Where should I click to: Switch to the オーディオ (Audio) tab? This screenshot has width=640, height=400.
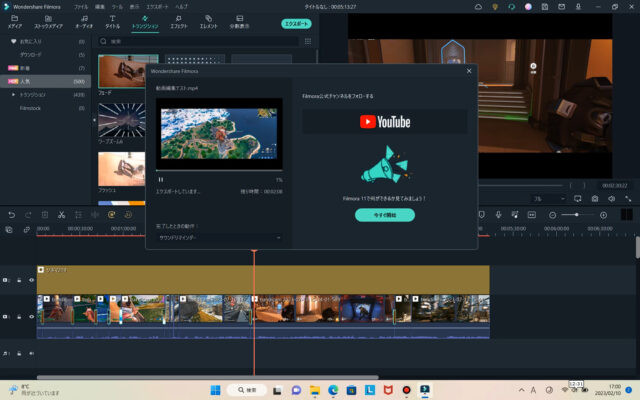pyautogui.click(x=84, y=22)
